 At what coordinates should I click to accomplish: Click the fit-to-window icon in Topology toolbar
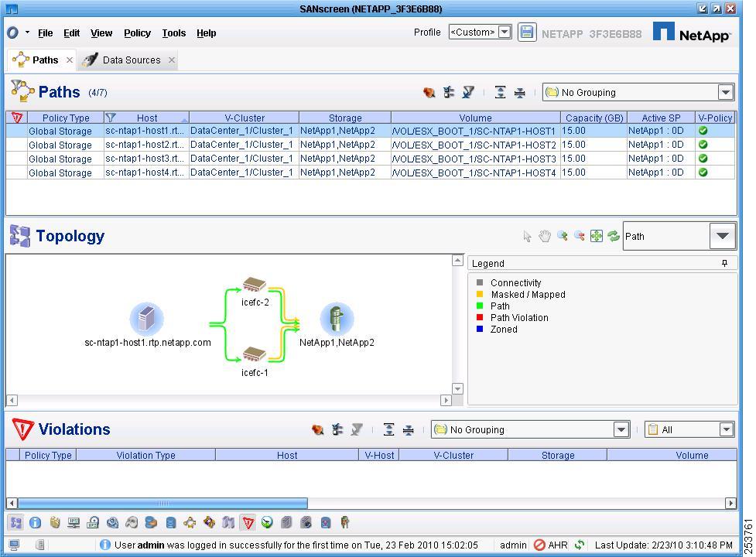coord(597,236)
